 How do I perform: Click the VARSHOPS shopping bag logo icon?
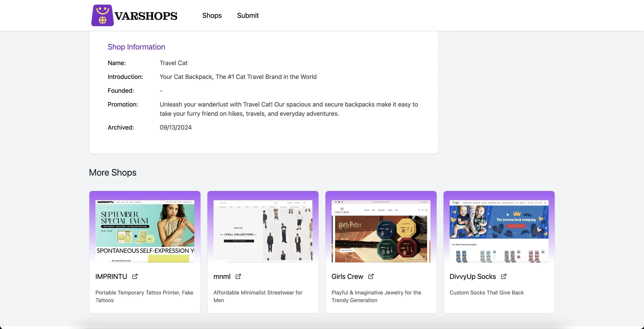point(103,15)
